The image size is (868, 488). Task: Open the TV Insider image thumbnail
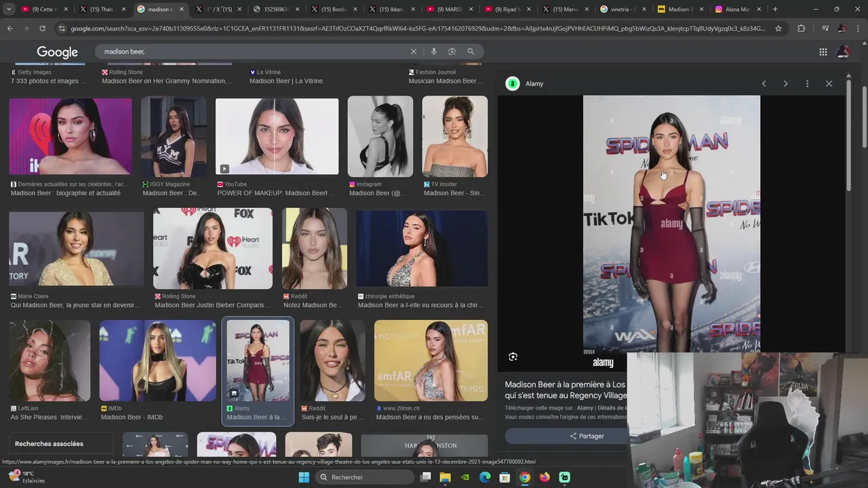pyautogui.click(x=455, y=136)
